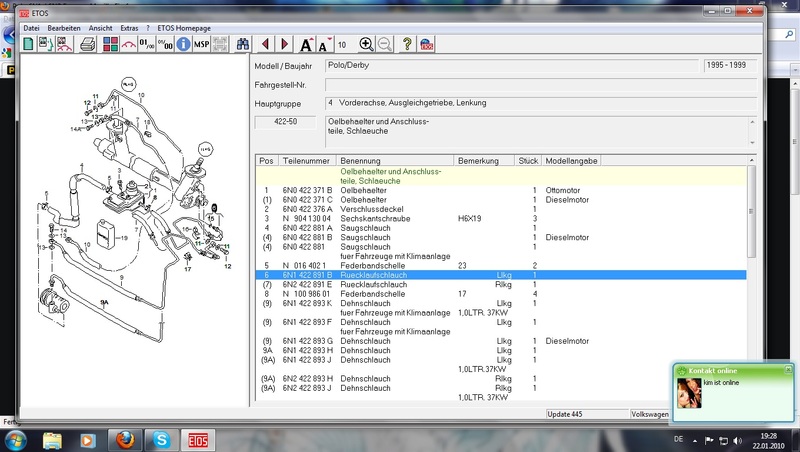Click the 1995 - 1999 year field
This screenshot has width=800, height=452.
(730, 65)
